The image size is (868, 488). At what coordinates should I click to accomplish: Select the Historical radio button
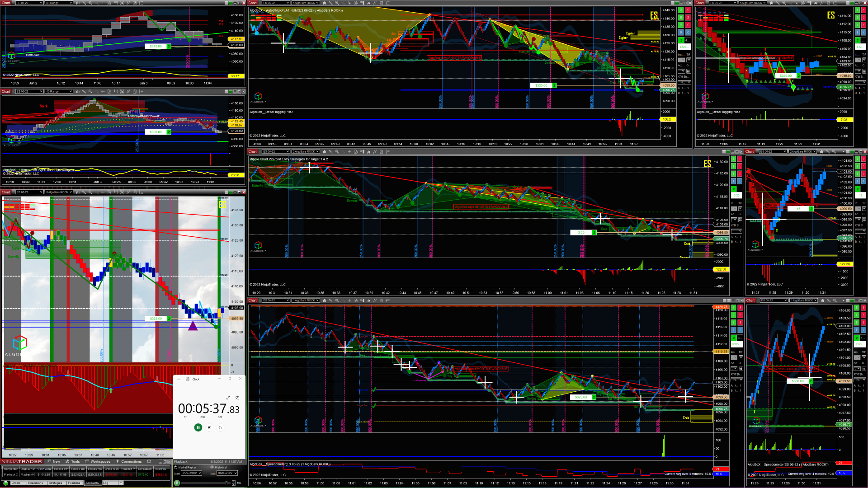click(212, 467)
